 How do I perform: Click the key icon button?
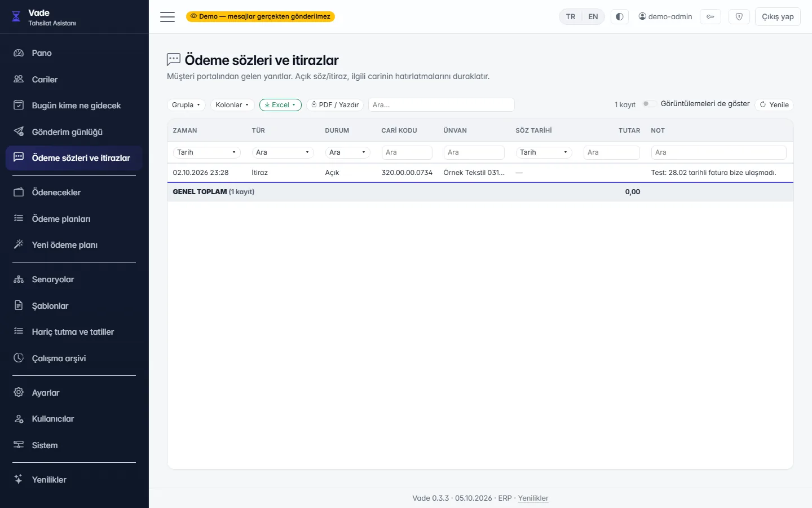coord(710,17)
